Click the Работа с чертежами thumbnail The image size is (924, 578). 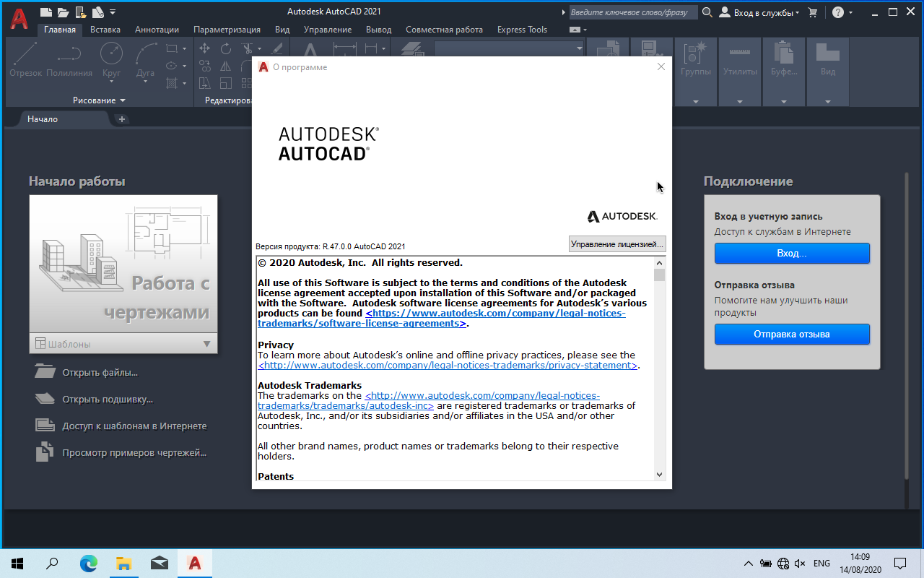[x=123, y=265]
